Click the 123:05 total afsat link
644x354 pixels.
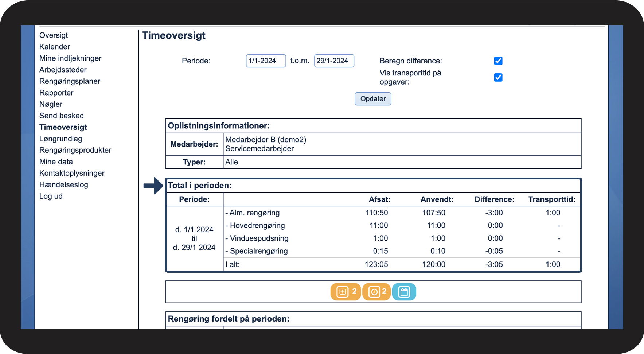tap(376, 264)
